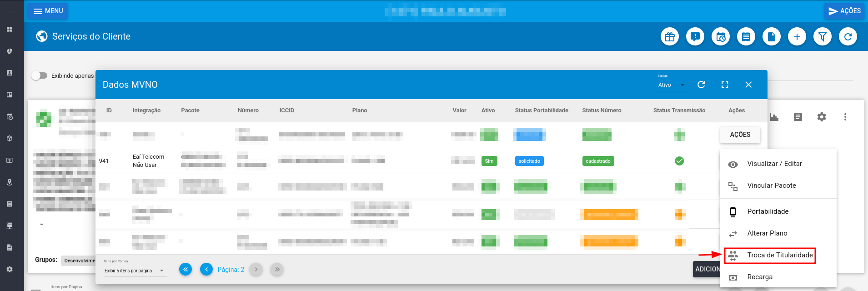This screenshot has height=291, width=868.
Task: Refresh the Serviços do Cliente page
Action: [848, 36]
